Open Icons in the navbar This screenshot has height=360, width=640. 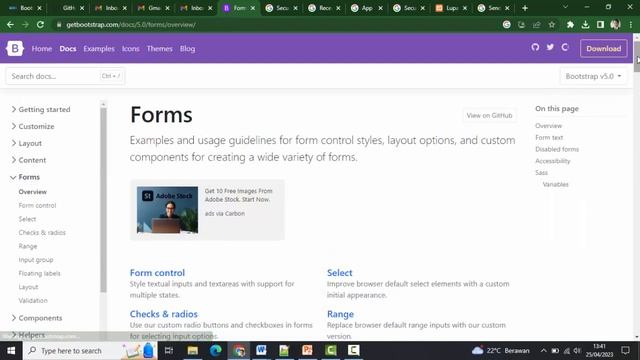click(131, 49)
